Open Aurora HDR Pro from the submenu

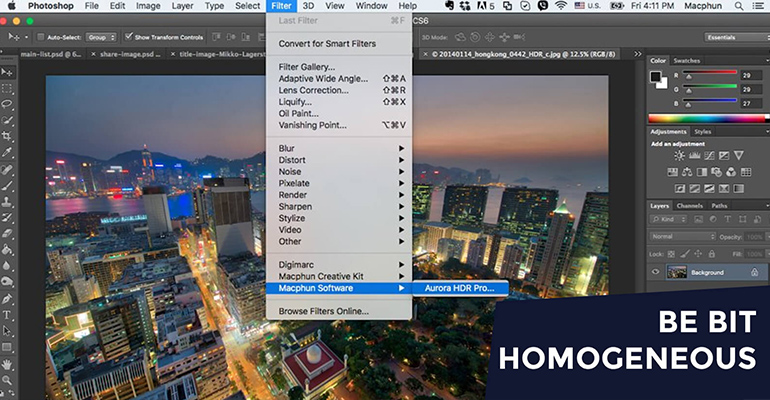(460, 288)
